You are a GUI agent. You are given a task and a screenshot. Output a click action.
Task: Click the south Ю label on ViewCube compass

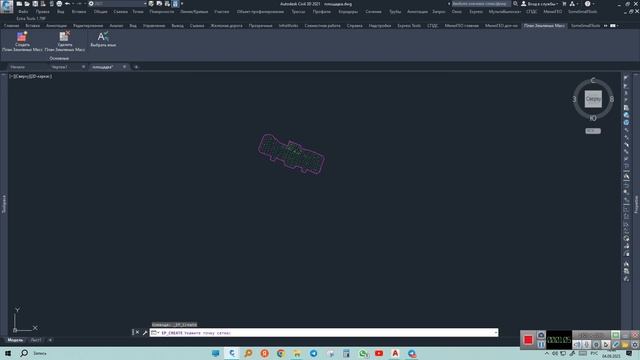click(593, 118)
